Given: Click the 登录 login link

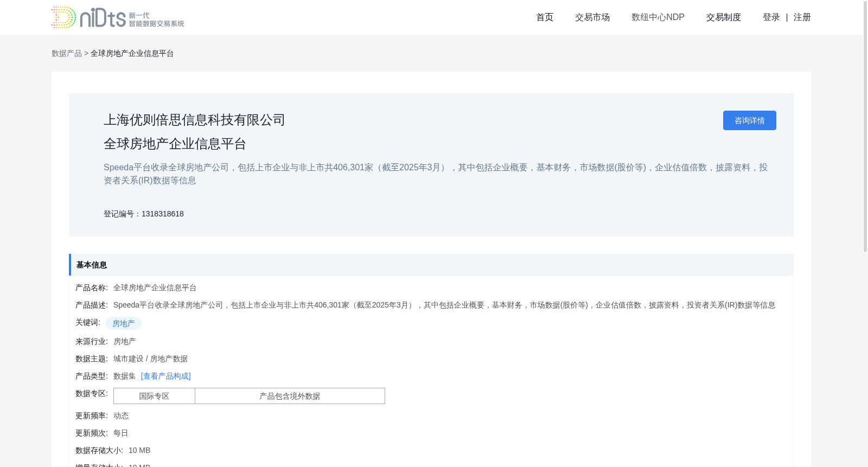Looking at the screenshot, I should click(771, 17).
